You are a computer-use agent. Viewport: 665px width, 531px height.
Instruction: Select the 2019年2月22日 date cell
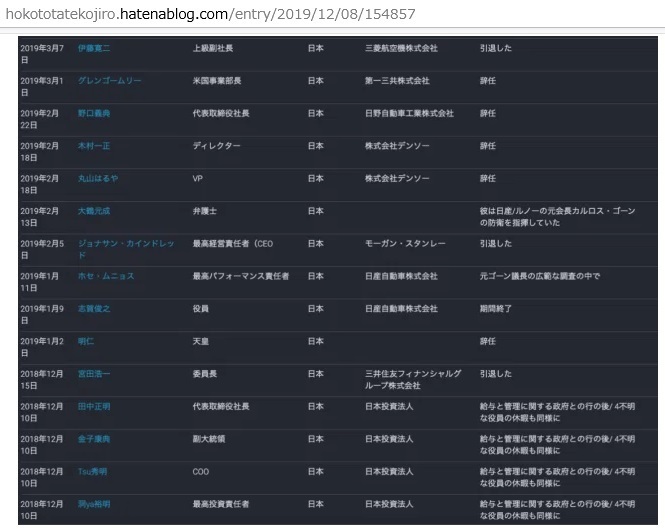[x=39, y=120]
